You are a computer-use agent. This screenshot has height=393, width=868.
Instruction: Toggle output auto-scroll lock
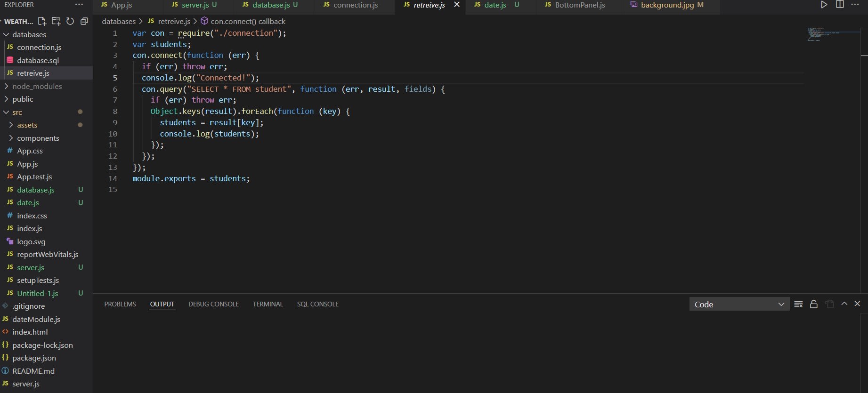coord(813,304)
